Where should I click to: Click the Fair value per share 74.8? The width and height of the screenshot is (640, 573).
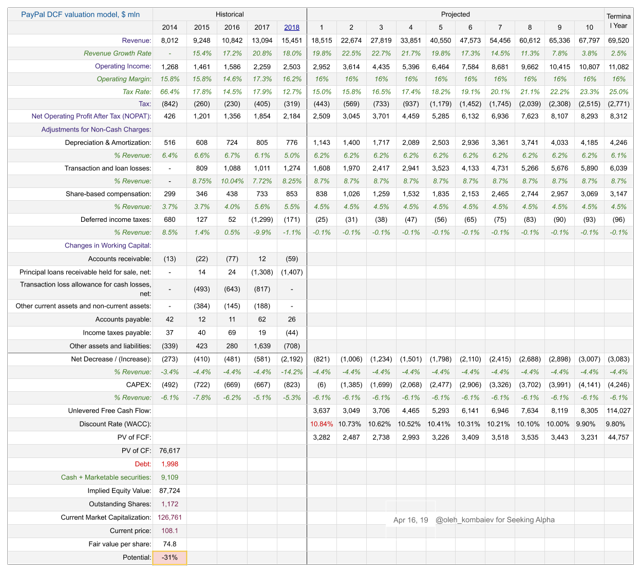(169, 544)
